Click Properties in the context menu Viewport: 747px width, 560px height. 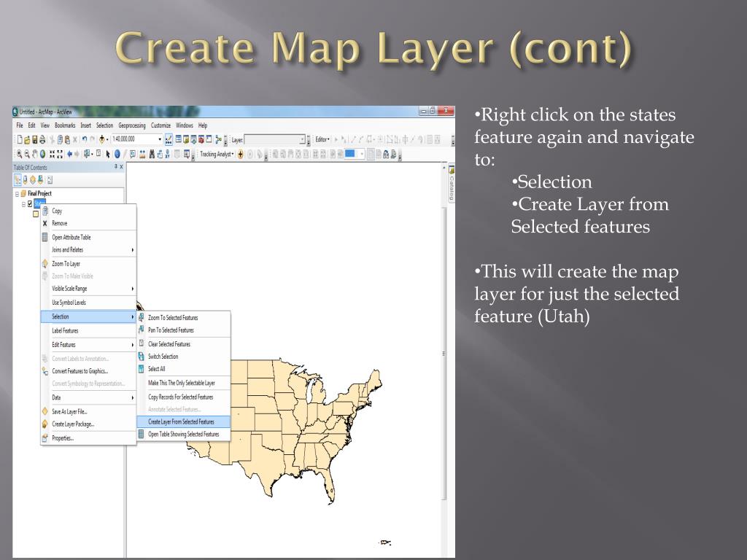tap(62, 438)
